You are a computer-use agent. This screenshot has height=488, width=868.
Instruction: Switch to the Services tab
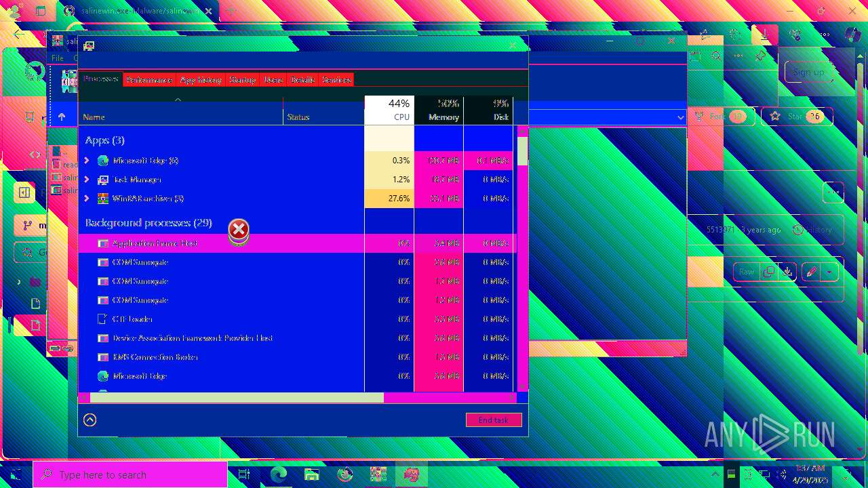tap(336, 80)
